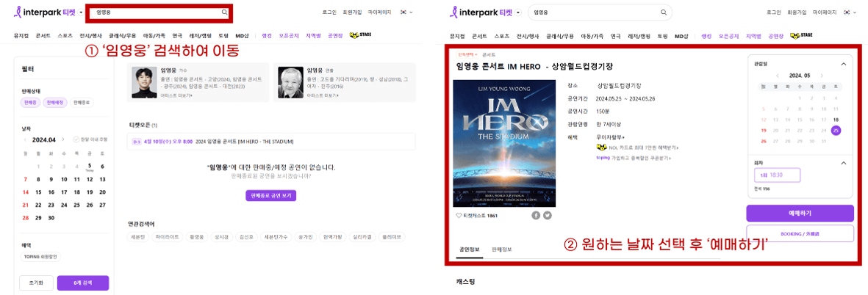Collapse the 관람일 calendar section
Viewport: 868px width, 295px height.
click(x=844, y=64)
